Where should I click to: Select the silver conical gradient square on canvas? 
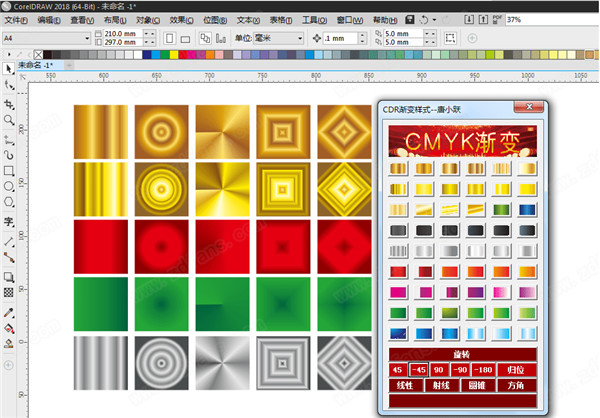[222, 363]
